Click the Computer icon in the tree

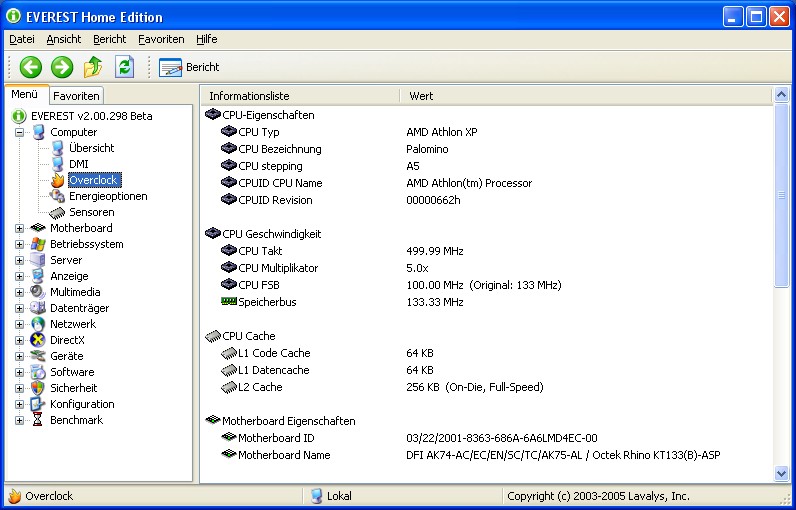[x=38, y=132]
